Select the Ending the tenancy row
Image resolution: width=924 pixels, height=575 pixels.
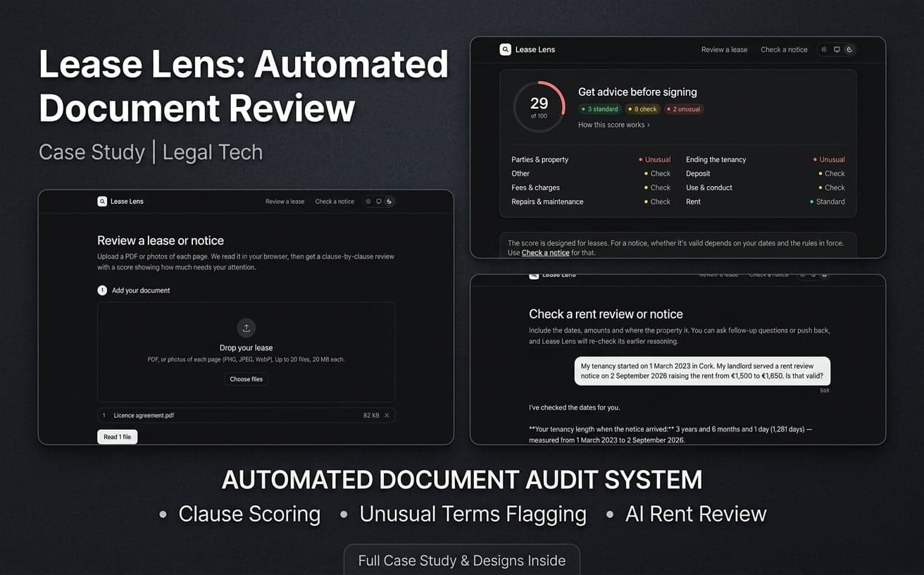pos(766,160)
